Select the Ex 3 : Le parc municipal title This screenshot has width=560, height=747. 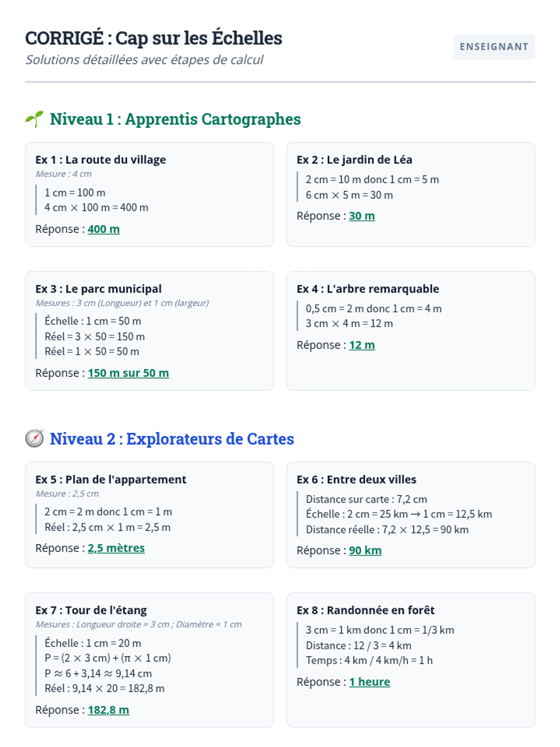click(x=98, y=289)
